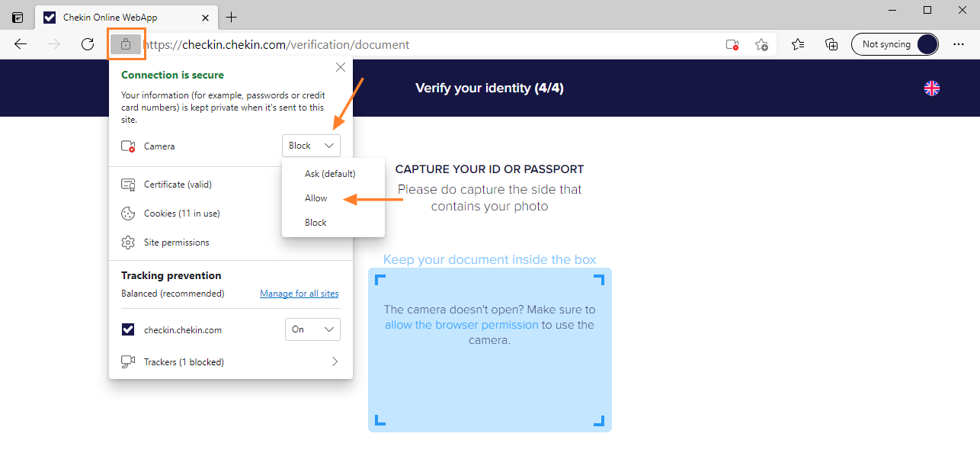
Task: Choose Block in camera permission menu
Action: (315, 223)
